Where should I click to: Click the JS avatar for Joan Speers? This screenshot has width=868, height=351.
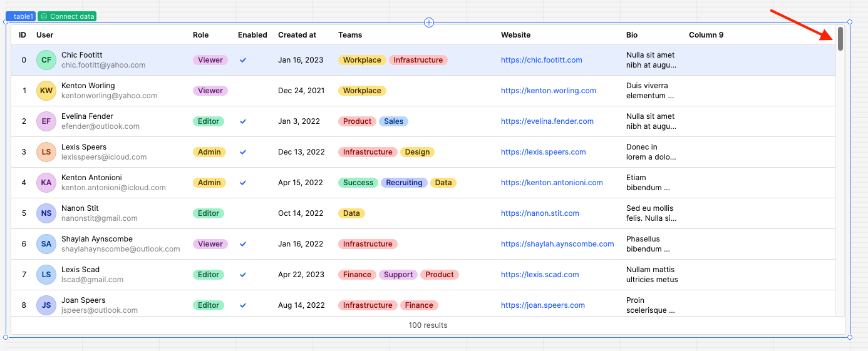[46, 305]
